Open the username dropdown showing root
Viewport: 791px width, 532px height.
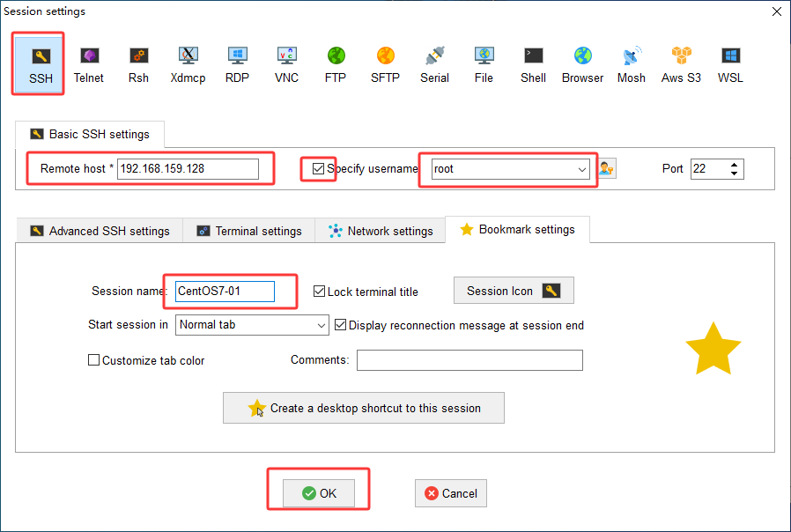point(511,169)
